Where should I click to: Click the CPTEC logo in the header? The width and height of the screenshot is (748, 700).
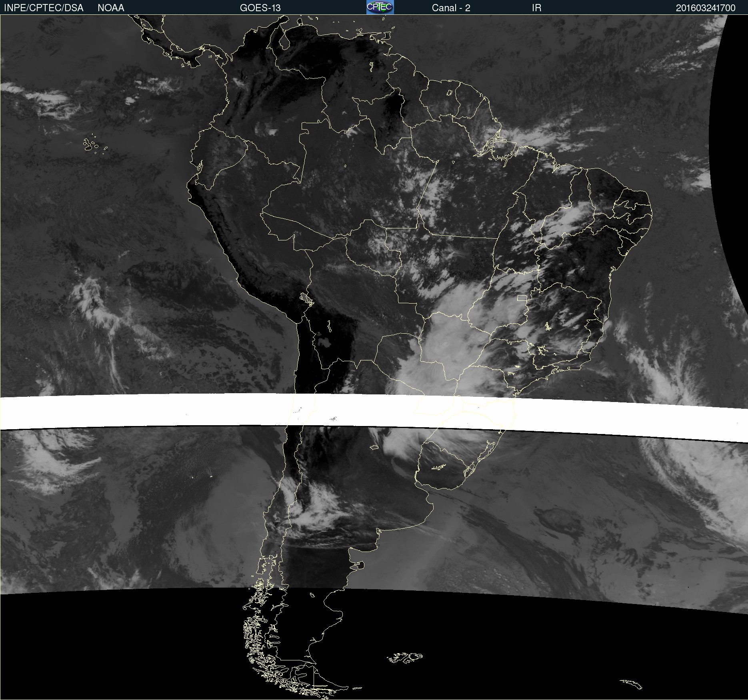380,7
